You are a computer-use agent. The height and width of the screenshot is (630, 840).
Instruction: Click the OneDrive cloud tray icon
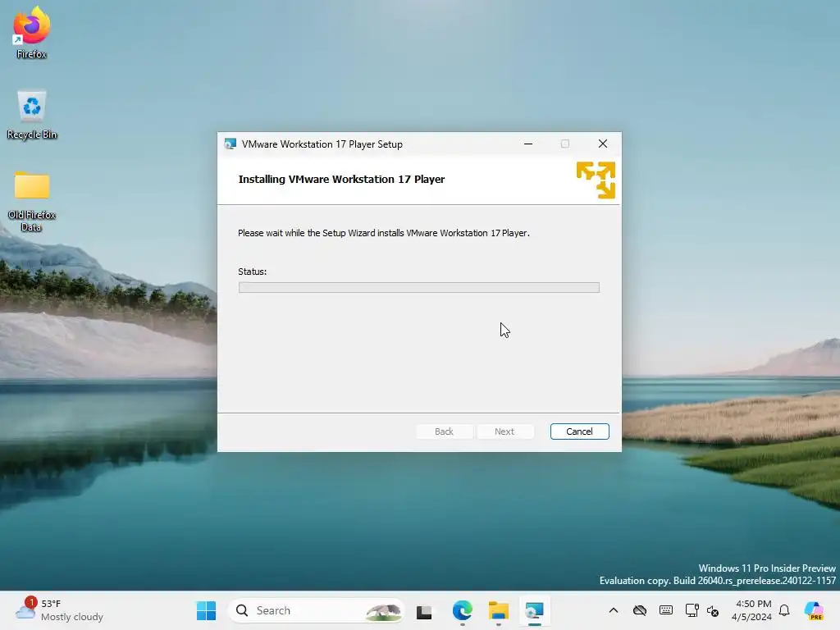tap(640, 610)
